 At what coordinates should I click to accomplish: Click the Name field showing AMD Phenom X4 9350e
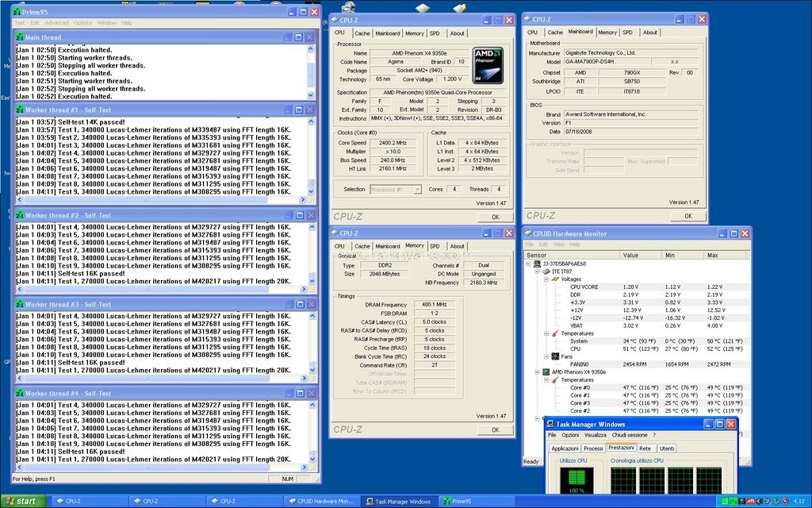pyautogui.click(x=419, y=53)
